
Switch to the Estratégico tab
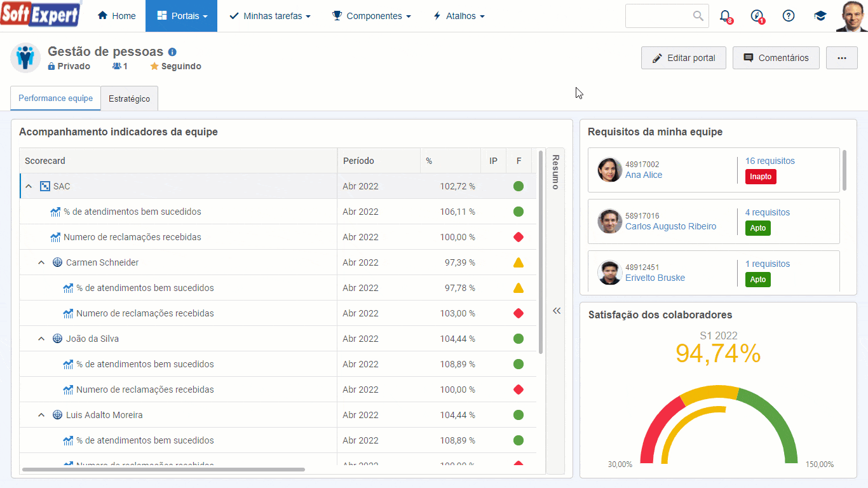(130, 98)
